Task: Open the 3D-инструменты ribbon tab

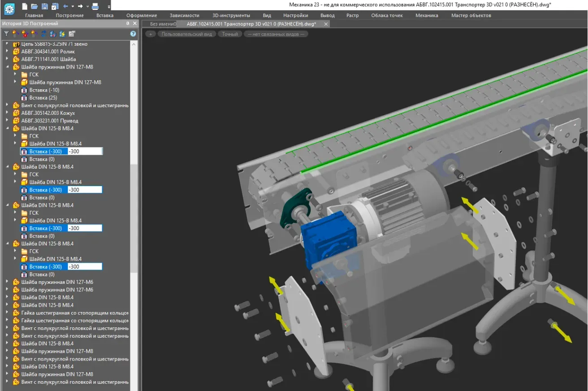Action: coord(231,15)
